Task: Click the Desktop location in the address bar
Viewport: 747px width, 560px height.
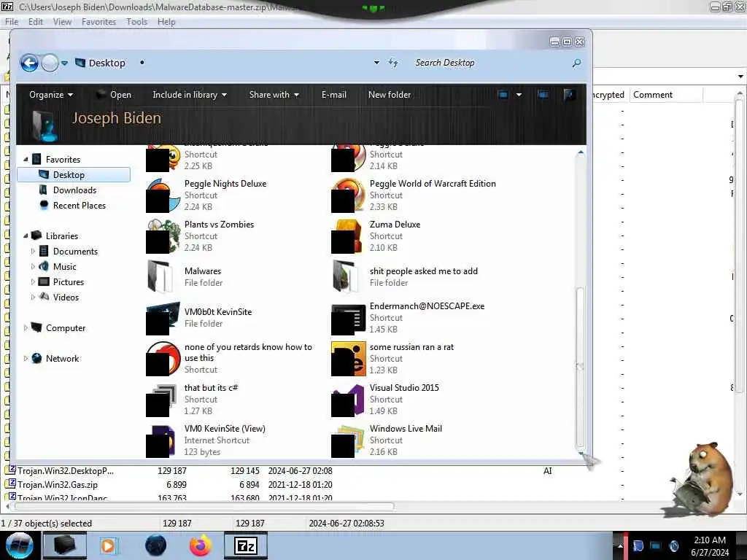Action: pyautogui.click(x=107, y=63)
